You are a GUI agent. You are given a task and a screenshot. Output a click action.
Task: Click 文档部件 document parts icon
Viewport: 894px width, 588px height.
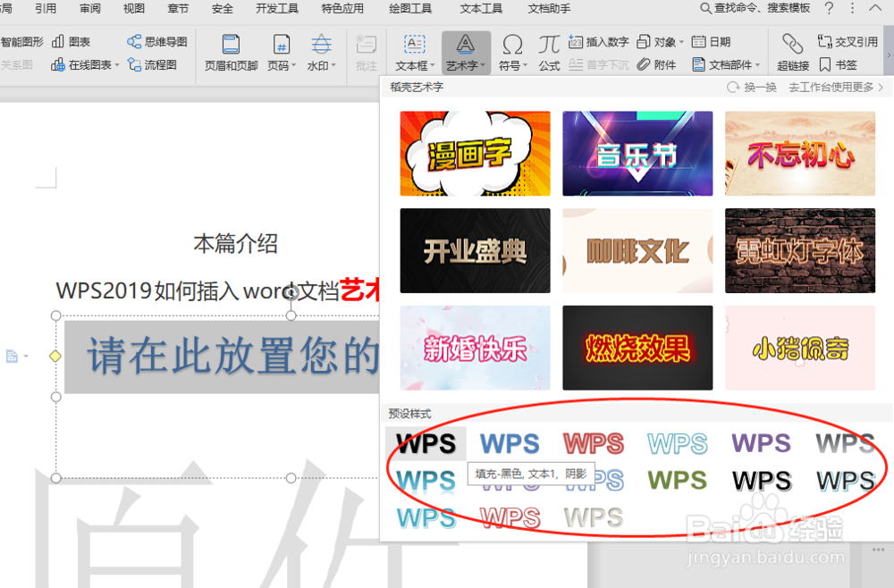click(x=698, y=65)
